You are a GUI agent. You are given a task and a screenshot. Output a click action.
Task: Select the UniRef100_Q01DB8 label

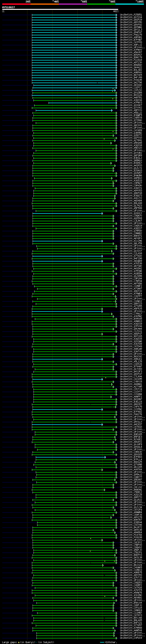131,93
